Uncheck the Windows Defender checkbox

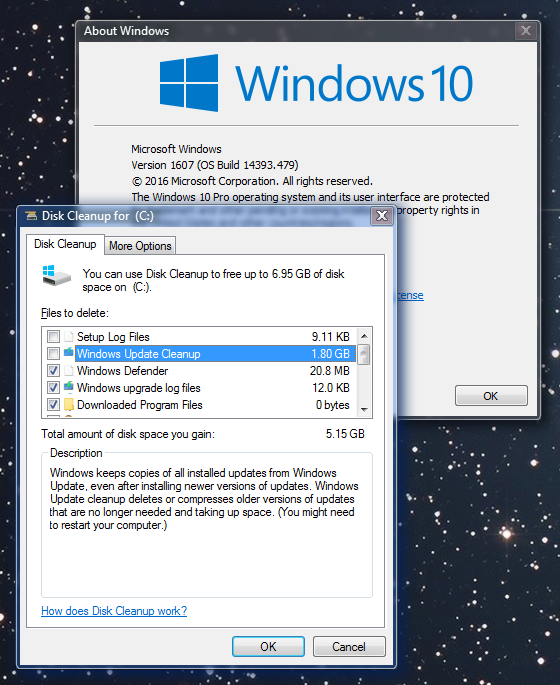click(53, 370)
